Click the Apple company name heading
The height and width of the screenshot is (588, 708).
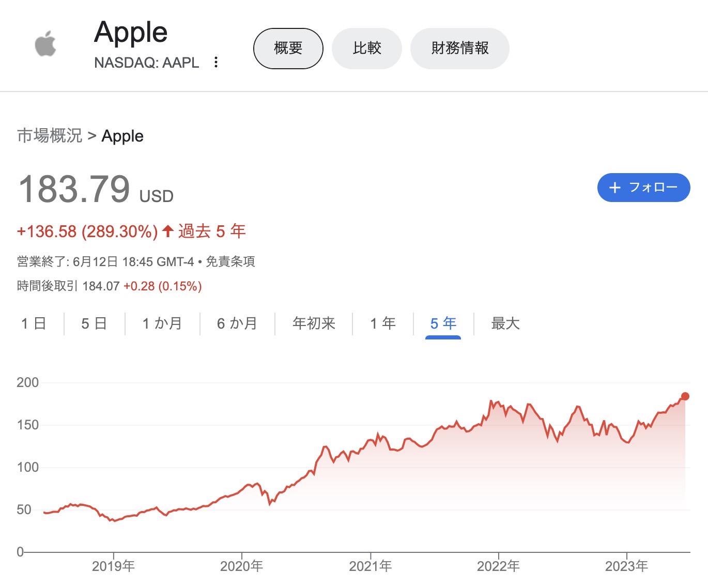coord(131,33)
